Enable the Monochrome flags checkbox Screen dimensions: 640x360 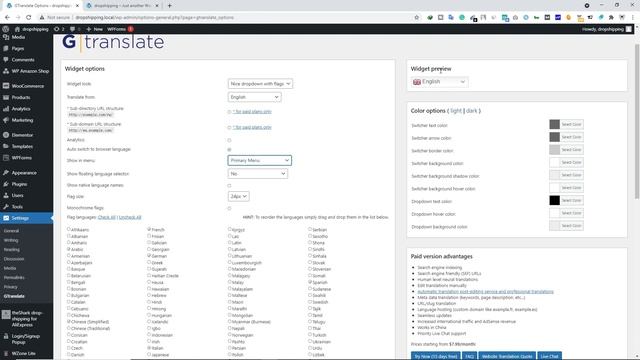(x=229, y=208)
